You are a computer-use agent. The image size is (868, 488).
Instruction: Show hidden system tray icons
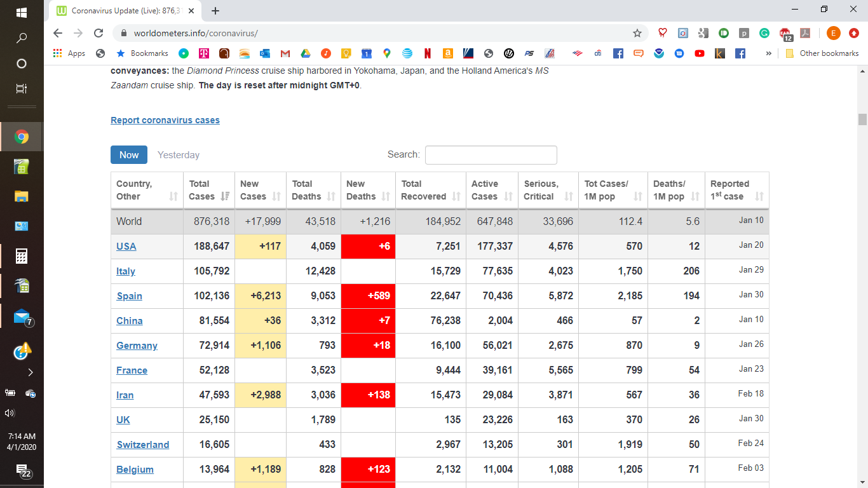point(30,372)
